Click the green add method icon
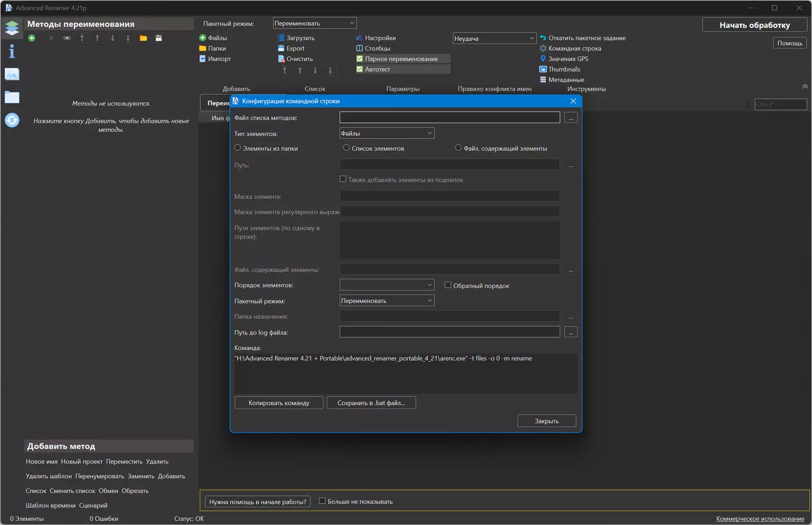812x525 pixels. [x=32, y=38]
